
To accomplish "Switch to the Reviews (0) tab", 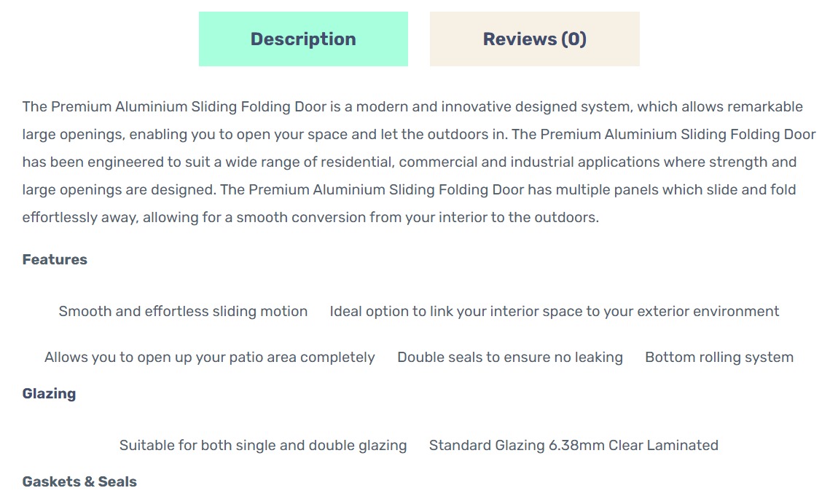I will 534,39.
